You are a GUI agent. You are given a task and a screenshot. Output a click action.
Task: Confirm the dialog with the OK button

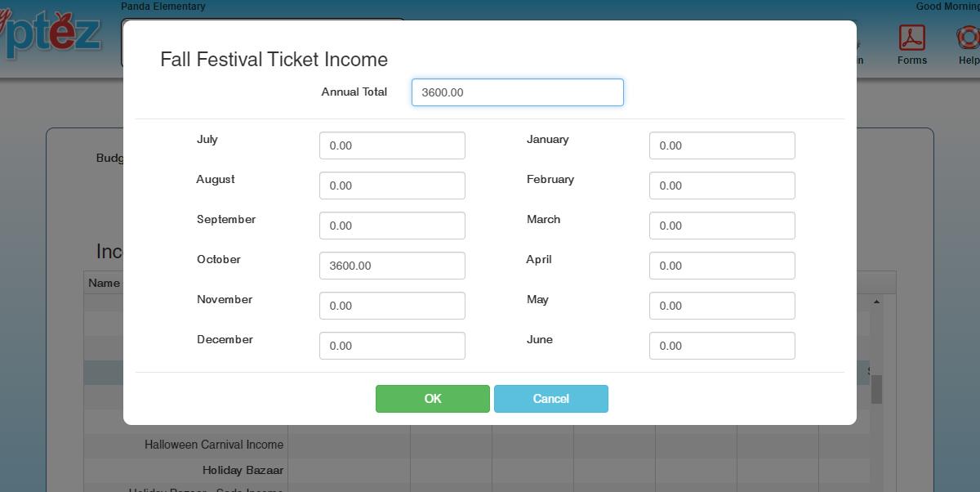click(433, 399)
